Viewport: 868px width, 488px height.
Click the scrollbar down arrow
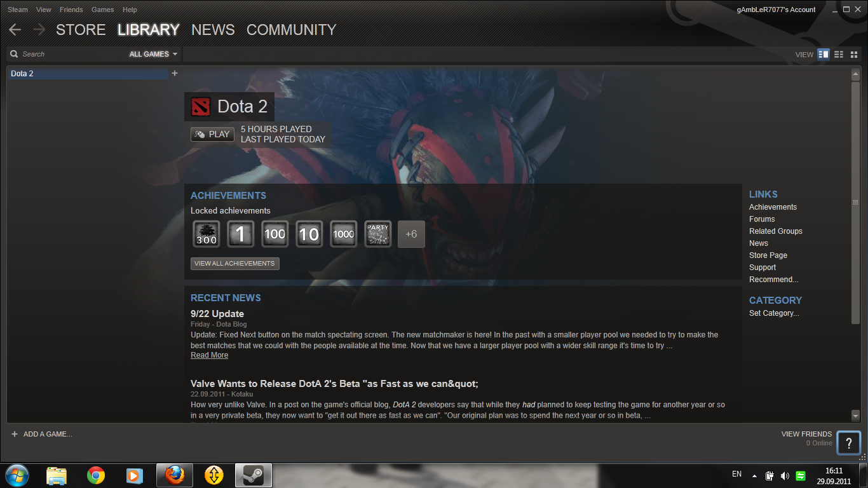(855, 416)
